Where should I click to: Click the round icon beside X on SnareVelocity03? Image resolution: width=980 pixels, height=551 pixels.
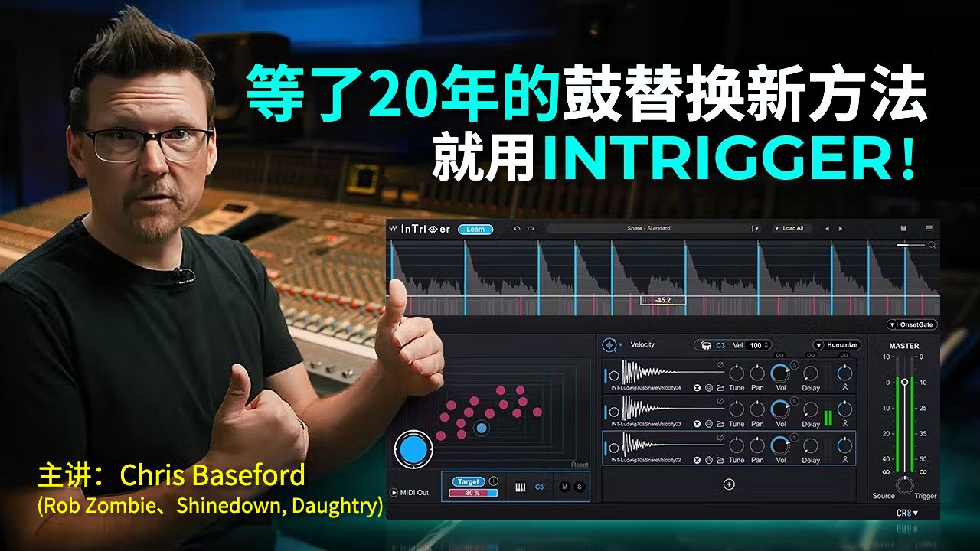point(709,424)
